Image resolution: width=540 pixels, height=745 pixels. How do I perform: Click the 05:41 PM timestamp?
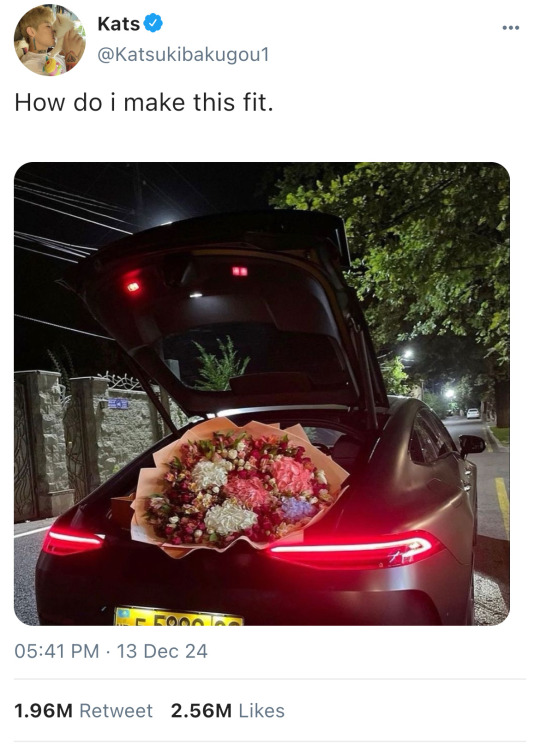(x=57, y=651)
